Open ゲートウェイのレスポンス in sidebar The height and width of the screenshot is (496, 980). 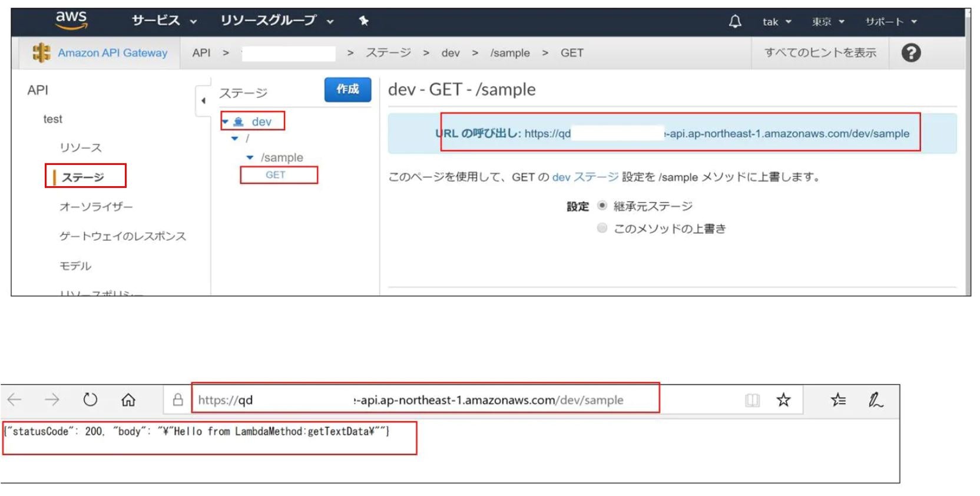[x=122, y=236]
